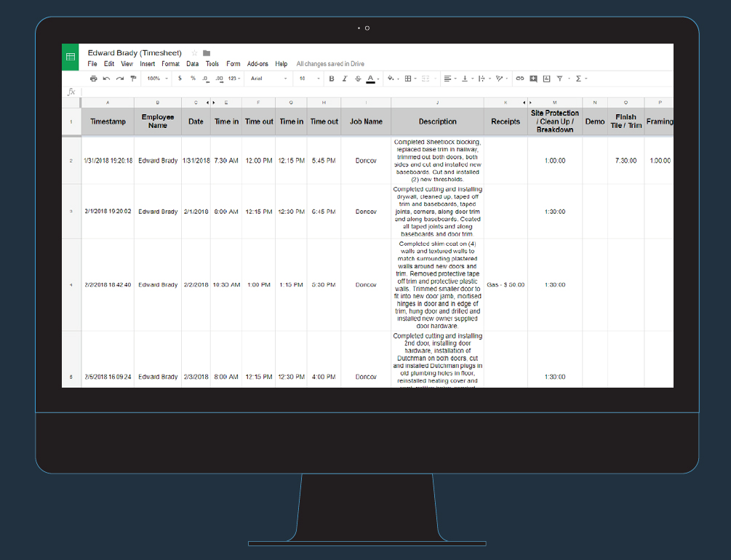The width and height of the screenshot is (731, 560).
Task: Click the Undo arrow icon
Action: tap(107, 79)
